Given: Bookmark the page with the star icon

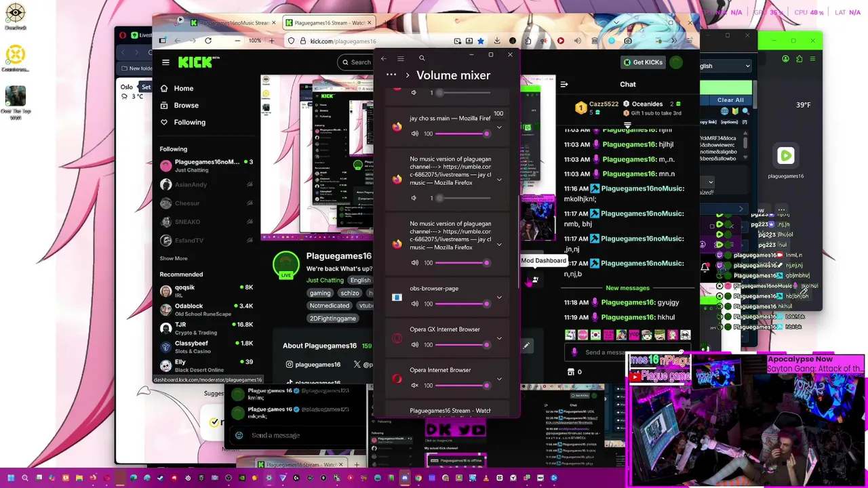Looking at the screenshot, I should 480,41.
